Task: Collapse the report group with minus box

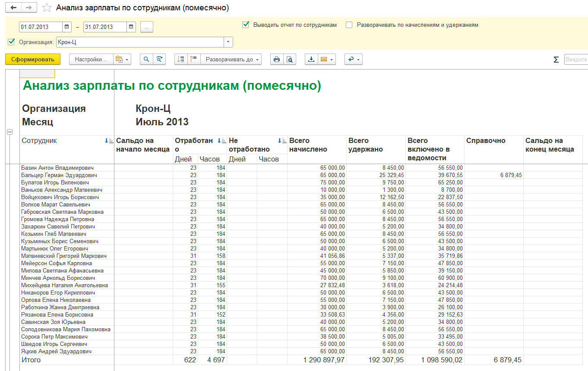Action: coord(10,132)
